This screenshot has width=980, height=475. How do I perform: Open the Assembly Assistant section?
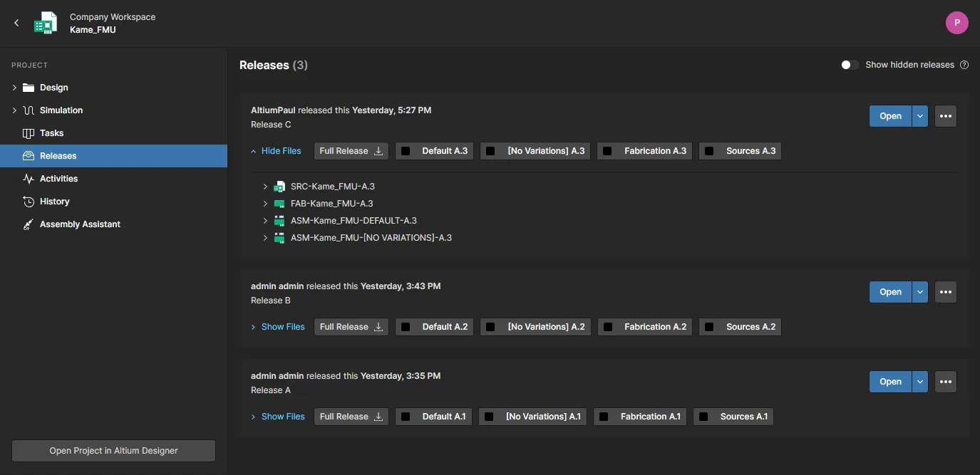click(80, 224)
